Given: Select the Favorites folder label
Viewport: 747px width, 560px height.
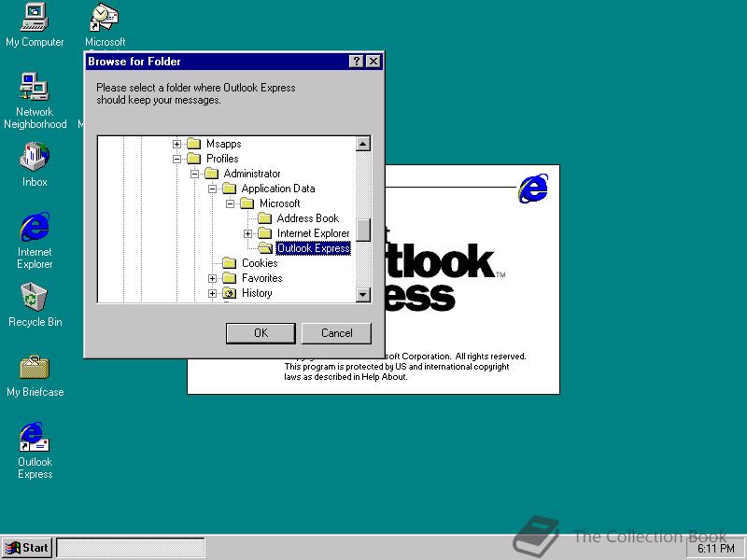Looking at the screenshot, I should [x=262, y=277].
